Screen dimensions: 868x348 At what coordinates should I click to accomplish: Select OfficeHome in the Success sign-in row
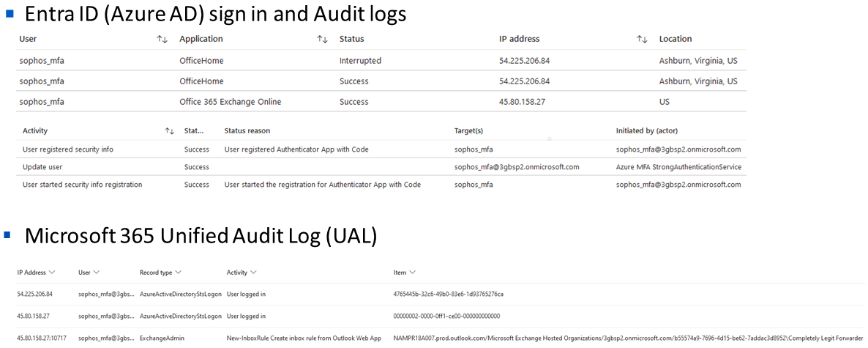[201, 81]
